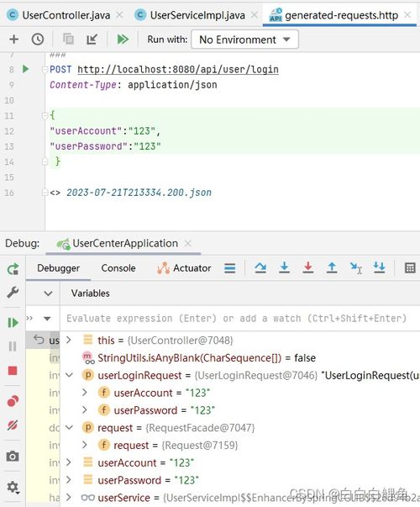Screen dimensions: 420x507
Task: Open the UserServiceImpl.java editor tab
Action: (x=197, y=15)
